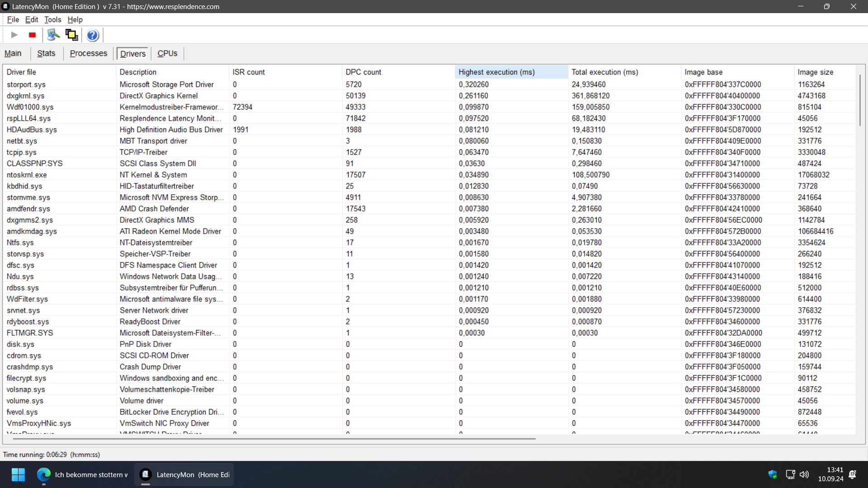Switch to the Stats tab
This screenshot has height=488, width=868.
(46, 53)
